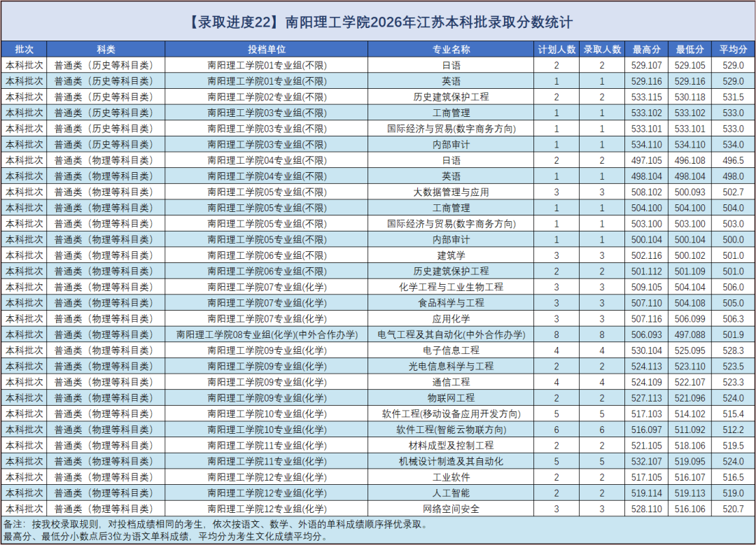The image size is (756, 545).
Task: Select the lowest score 497.088
Action: click(x=690, y=334)
